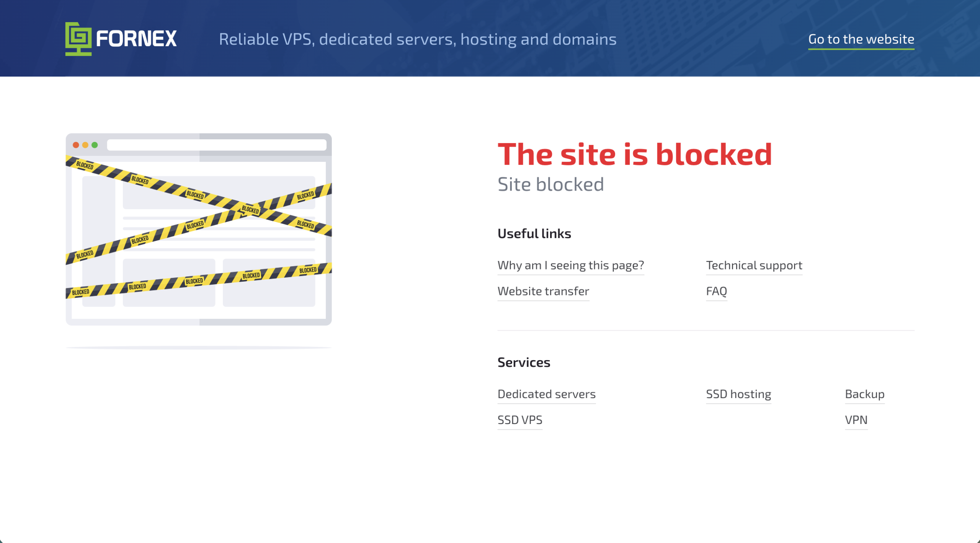This screenshot has width=980, height=543.
Task: Open 'Why am I seeing this page?' link
Action: coord(570,265)
